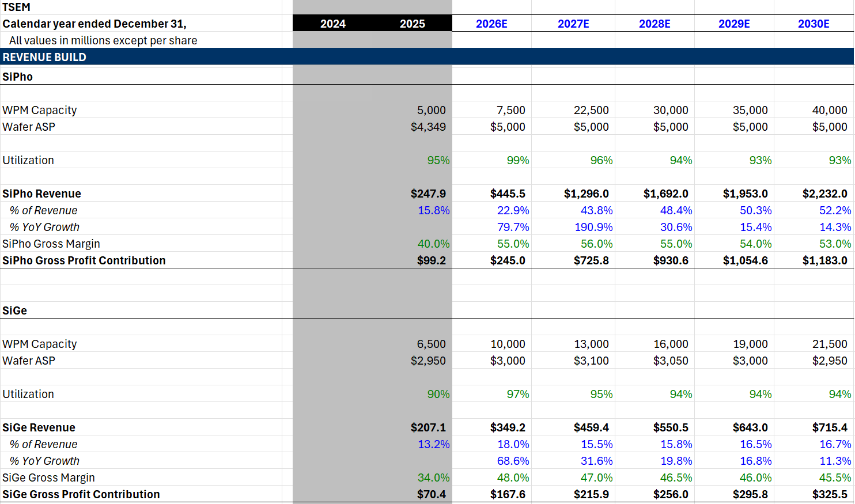The height and width of the screenshot is (504, 855).
Task: Select the SiPho Revenue 2027E value $1,296.0
Action: tap(573, 194)
